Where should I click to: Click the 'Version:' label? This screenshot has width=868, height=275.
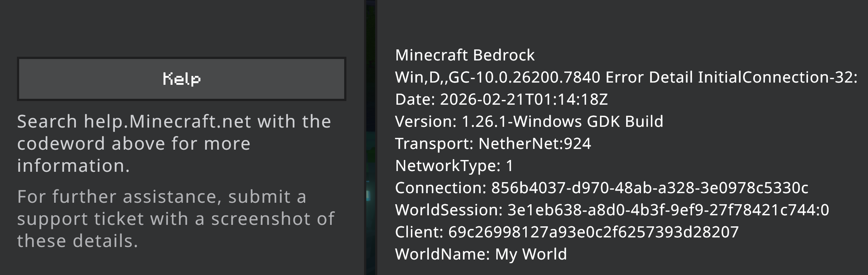(426, 122)
